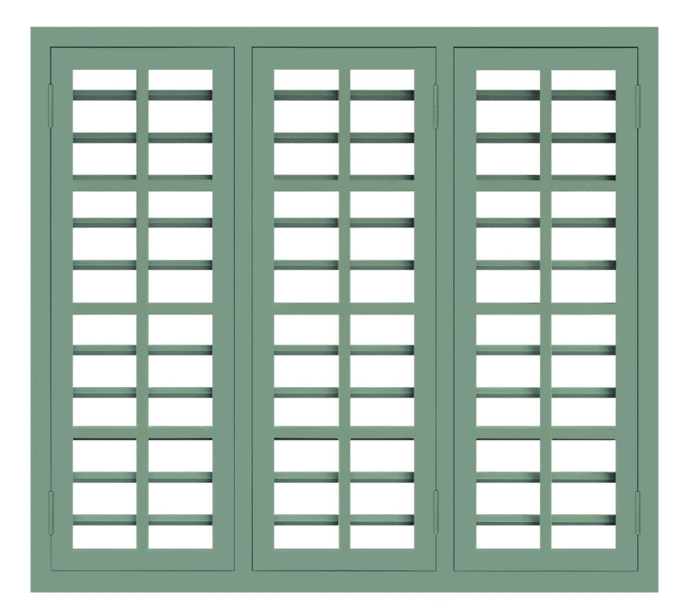Viewport: 681px width, 616px height.
Task: Click the center vertical divider of right panel
Action: 545,309
